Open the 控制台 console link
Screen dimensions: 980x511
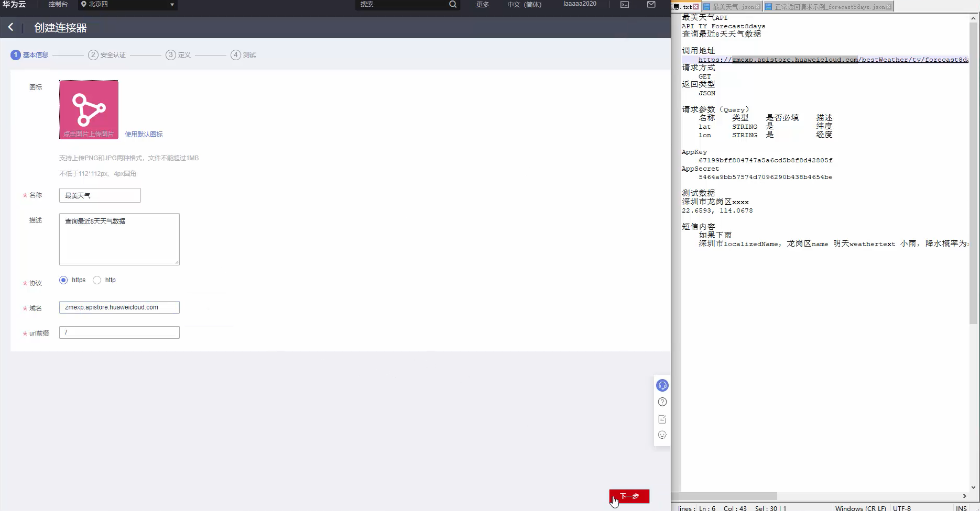pyautogui.click(x=58, y=4)
